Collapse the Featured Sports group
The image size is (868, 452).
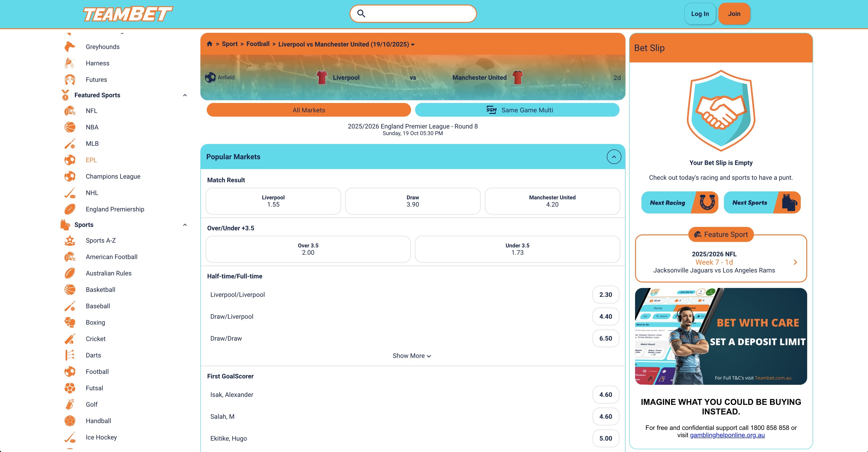click(185, 95)
